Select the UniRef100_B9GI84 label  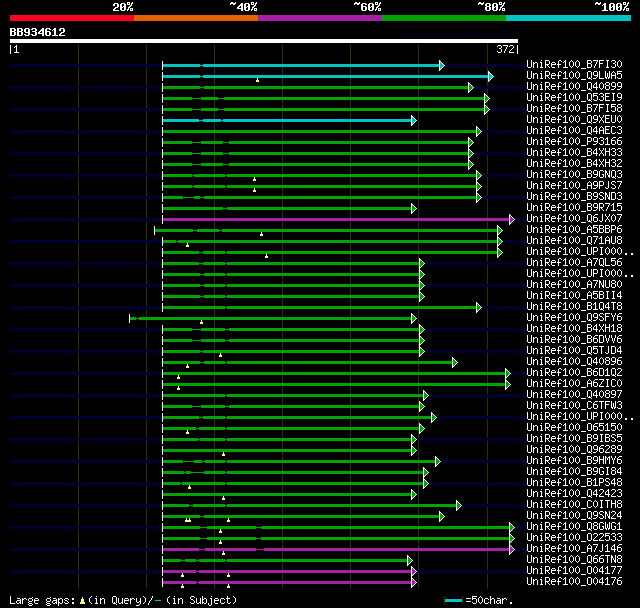pyautogui.click(x=574, y=472)
